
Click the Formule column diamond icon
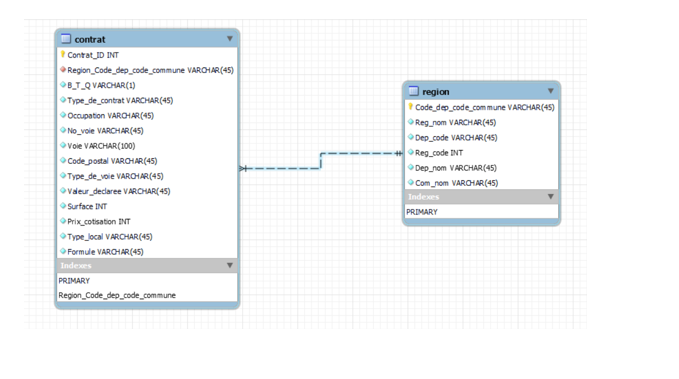coord(63,251)
